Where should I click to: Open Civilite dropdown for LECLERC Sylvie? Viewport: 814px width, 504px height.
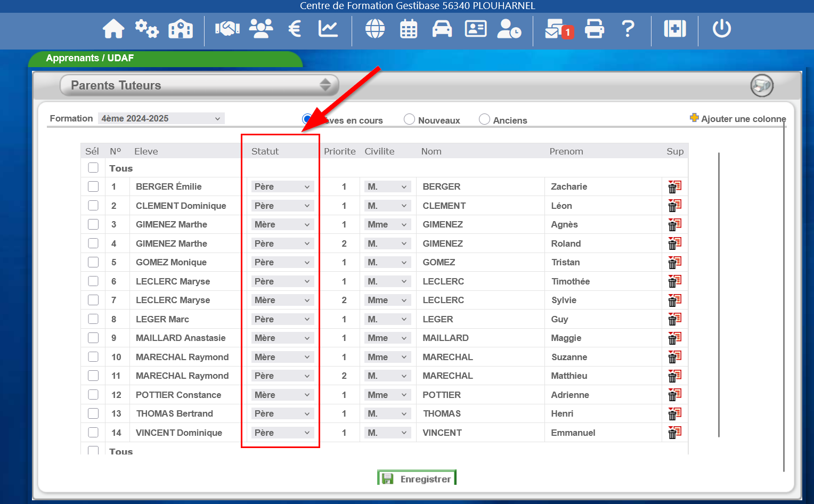[387, 300]
